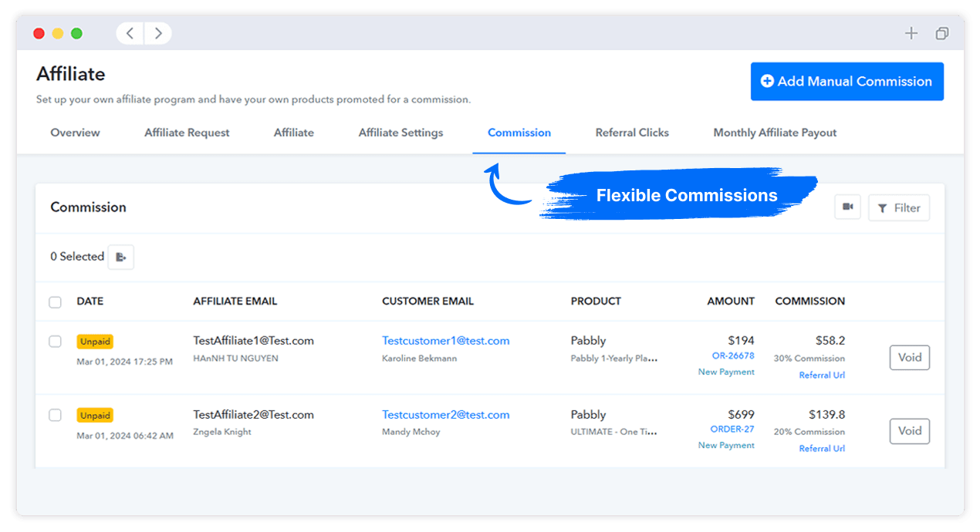The image size is (980, 532).
Task: Switch to the Affiliate Settings tab
Action: 400,132
